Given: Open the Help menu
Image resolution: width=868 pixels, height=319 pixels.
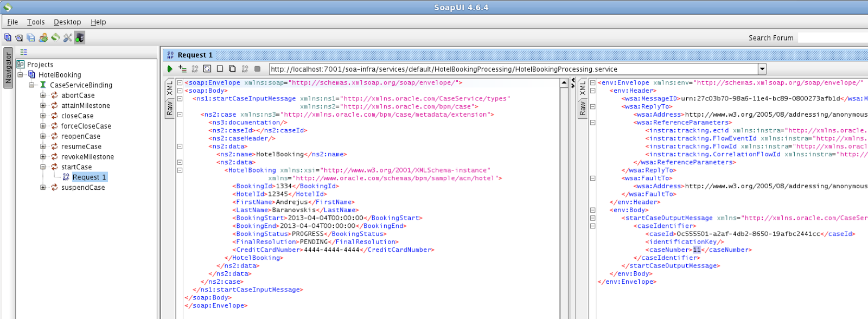Looking at the screenshot, I should click(x=98, y=22).
